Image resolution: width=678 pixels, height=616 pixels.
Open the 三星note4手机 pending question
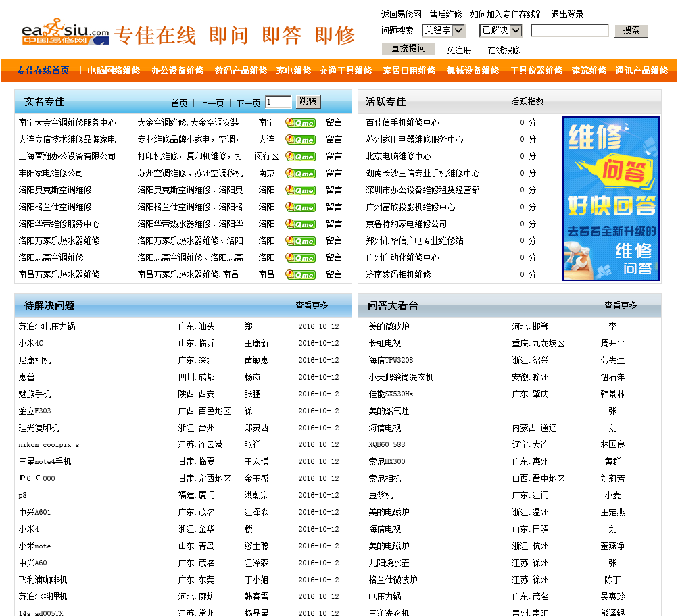45,461
